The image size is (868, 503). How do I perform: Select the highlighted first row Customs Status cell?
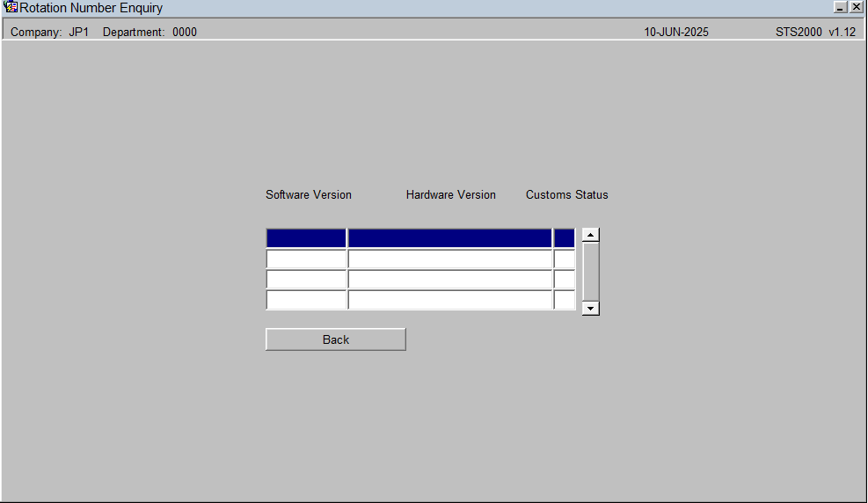pos(564,238)
